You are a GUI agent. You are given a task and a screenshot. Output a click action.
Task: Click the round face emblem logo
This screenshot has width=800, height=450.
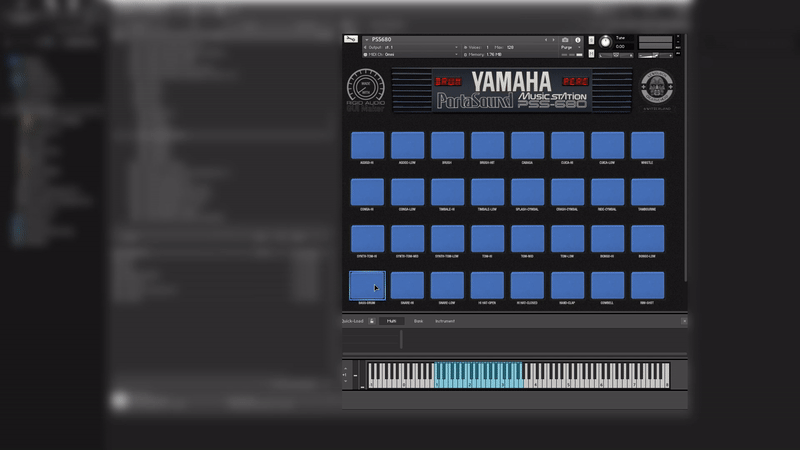coord(657,87)
